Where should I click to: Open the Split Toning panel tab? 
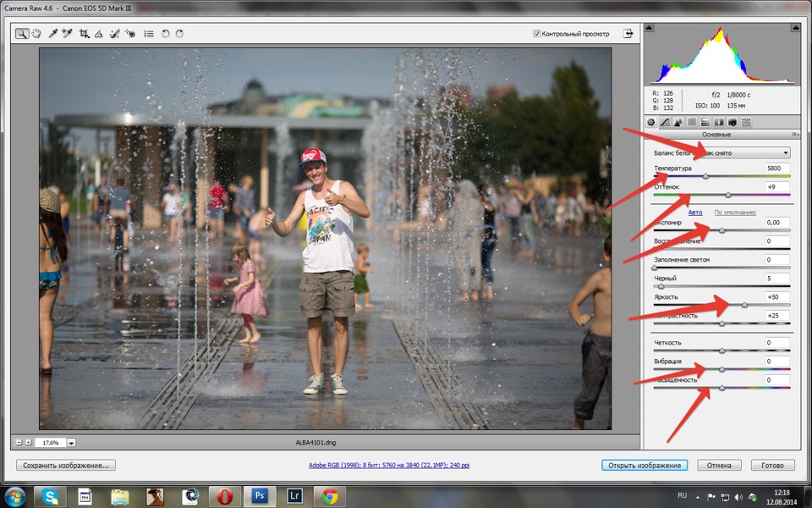coord(705,122)
